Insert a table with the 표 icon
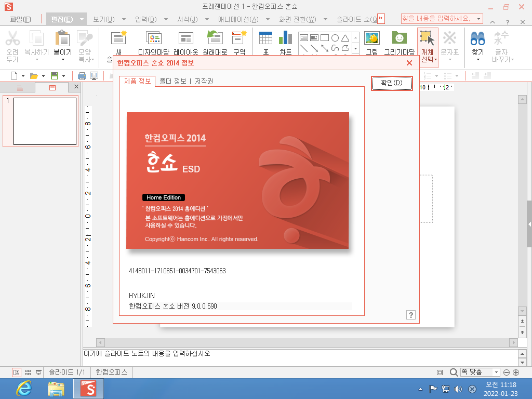Image resolution: width=532 pixels, height=399 pixels. point(265,38)
